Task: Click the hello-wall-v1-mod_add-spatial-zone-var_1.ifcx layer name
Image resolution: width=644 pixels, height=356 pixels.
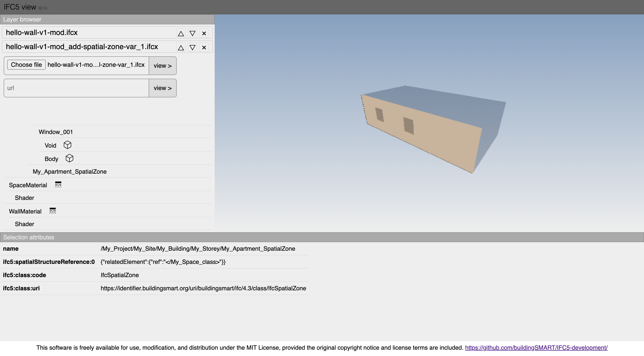Action: (x=82, y=47)
